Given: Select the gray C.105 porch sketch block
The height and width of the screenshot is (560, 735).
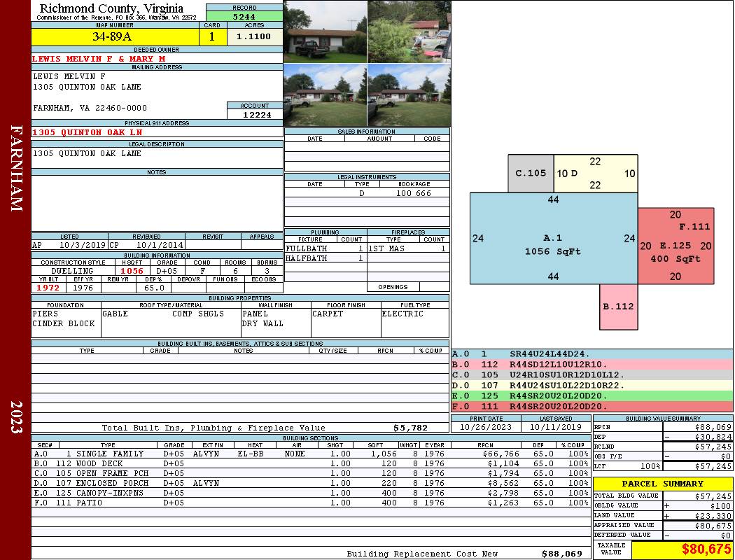Looking at the screenshot, I should [x=531, y=173].
